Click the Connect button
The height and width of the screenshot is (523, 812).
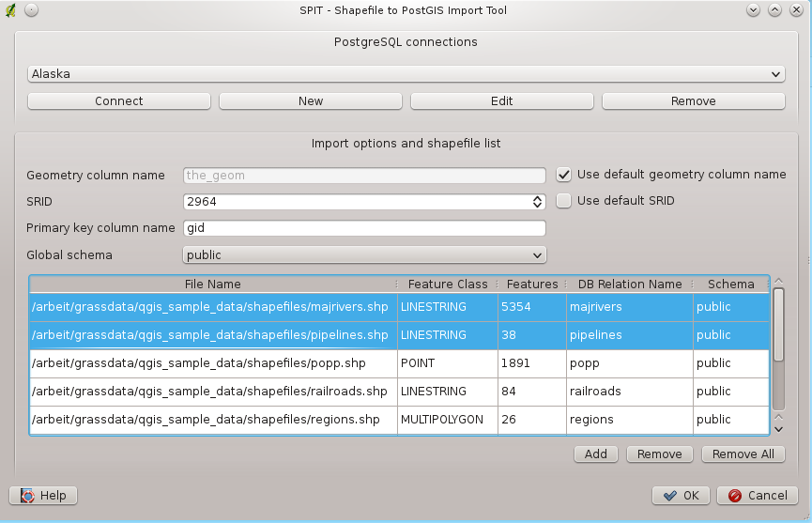(x=119, y=100)
